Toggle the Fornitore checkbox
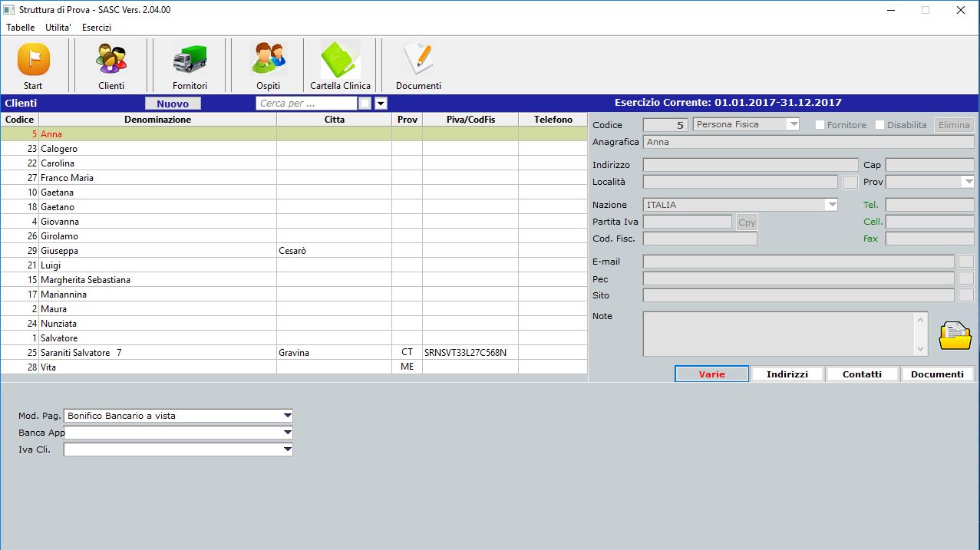 pos(820,125)
